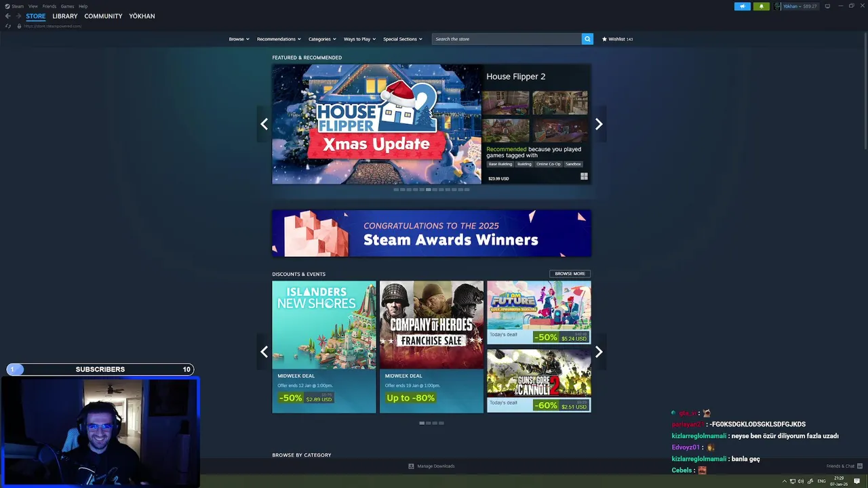Click the blue megaphone announcements icon

743,6
